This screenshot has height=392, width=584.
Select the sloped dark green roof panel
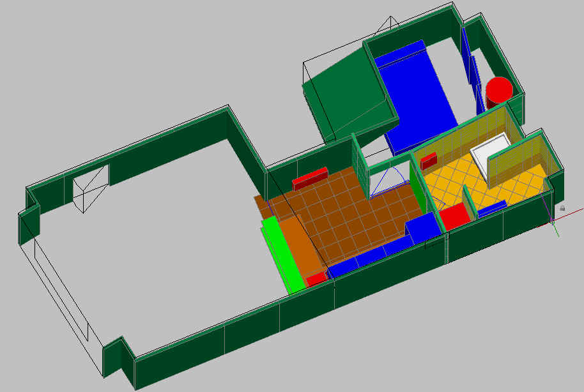tap(347, 94)
